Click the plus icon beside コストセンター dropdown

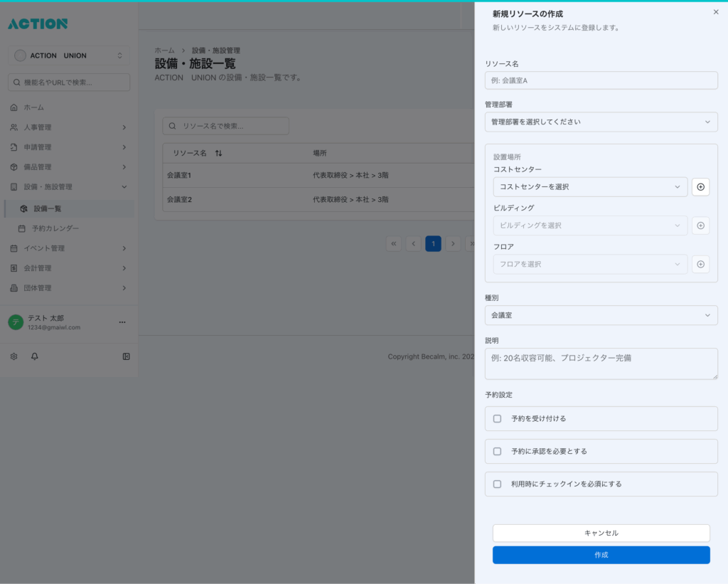click(700, 187)
